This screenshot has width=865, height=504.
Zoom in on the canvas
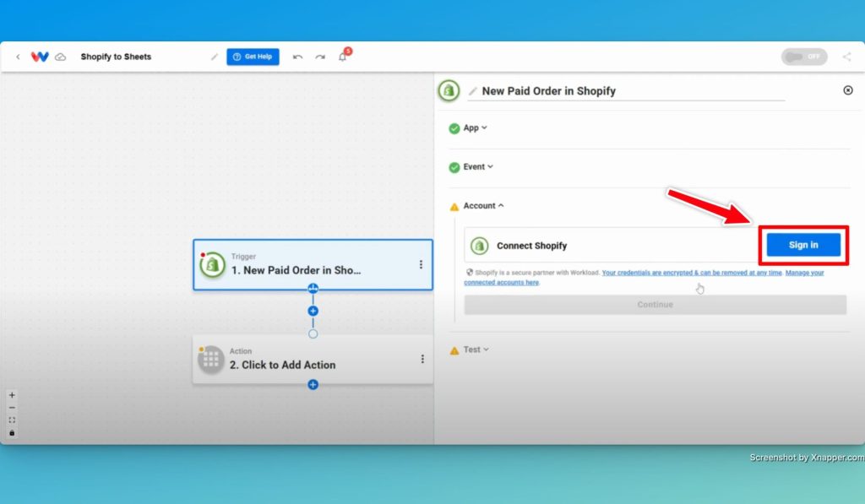12,395
